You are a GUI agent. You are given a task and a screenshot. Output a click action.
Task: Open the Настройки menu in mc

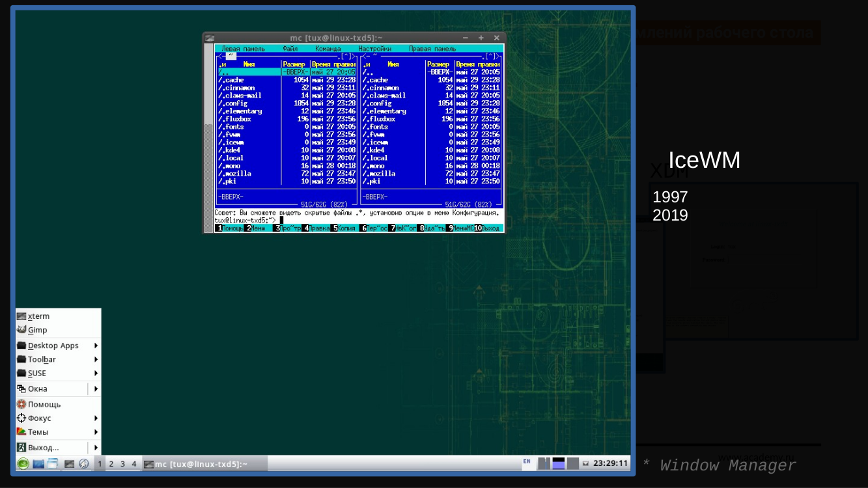[374, 49]
